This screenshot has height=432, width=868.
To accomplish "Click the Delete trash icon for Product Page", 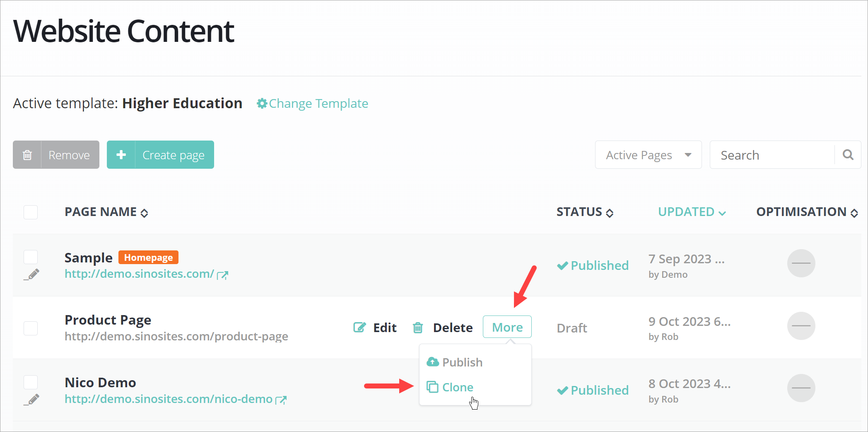I will (x=418, y=328).
